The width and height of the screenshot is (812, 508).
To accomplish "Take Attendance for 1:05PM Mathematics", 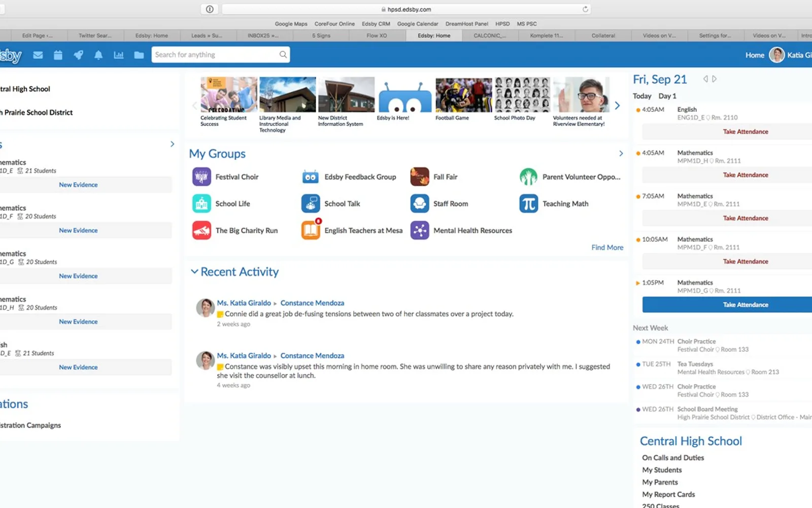I will click(727, 305).
